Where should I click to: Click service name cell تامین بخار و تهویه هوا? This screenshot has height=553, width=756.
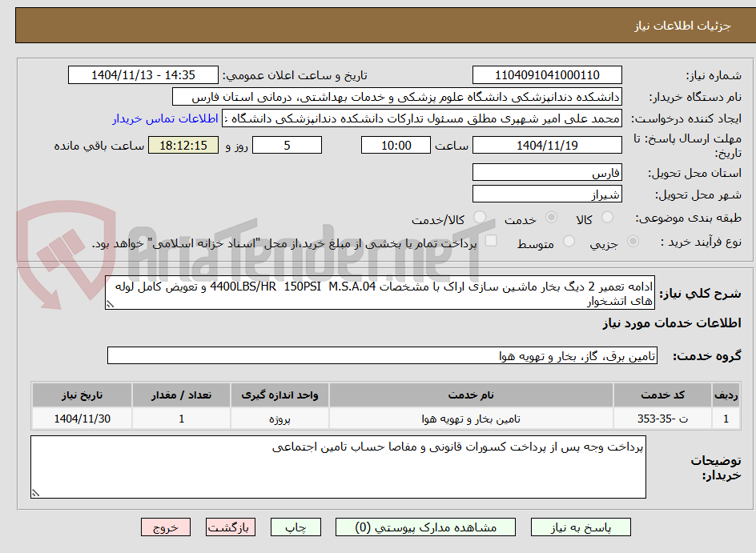471,419
